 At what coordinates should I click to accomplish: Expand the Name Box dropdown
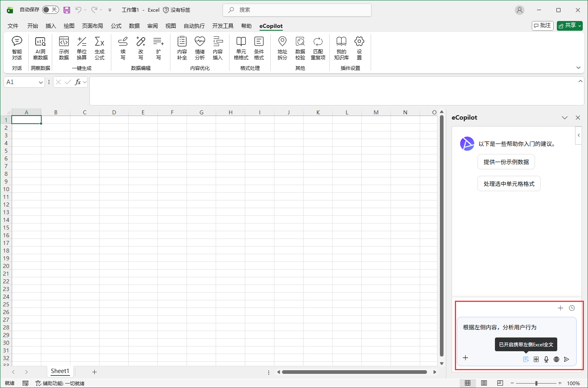[x=40, y=82]
